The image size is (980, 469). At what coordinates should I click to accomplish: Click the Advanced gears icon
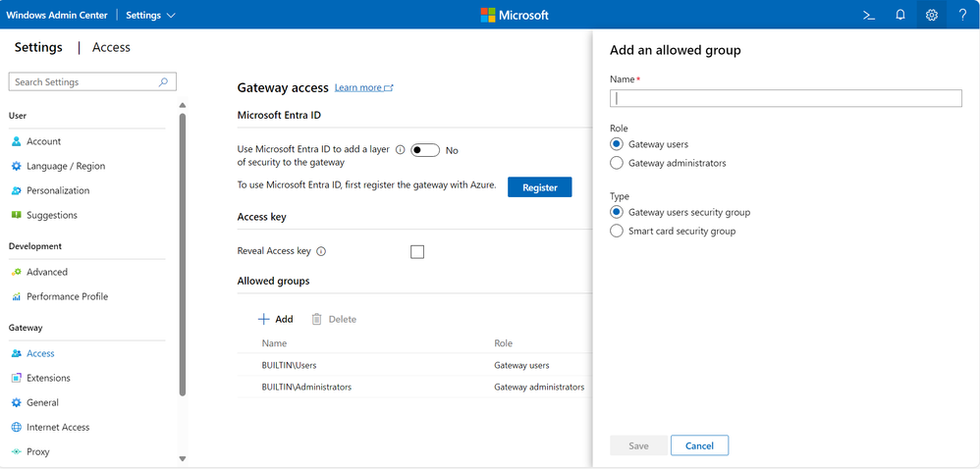coord(17,273)
